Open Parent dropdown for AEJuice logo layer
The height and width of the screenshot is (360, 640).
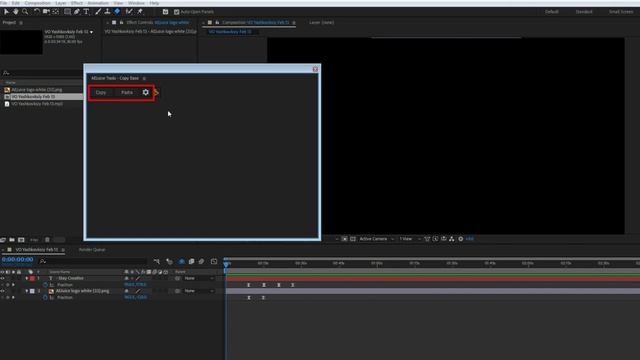point(199,291)
